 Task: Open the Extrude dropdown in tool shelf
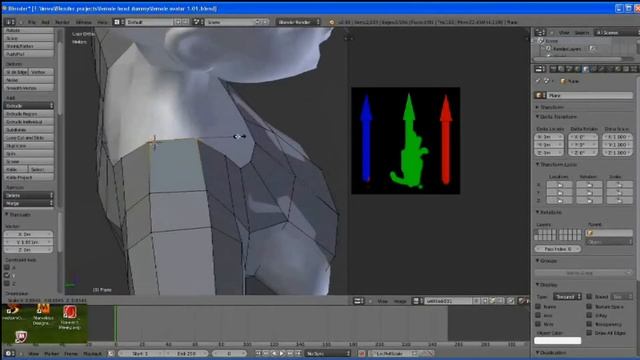coord(29,106)
